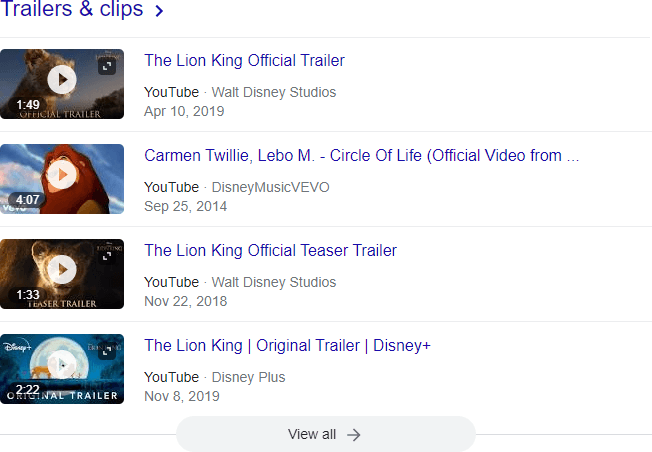Play the Official Teaser Trailer thumbnail
Image resolution: width=652 pixels, height=452 pixels.
point(62,269)
